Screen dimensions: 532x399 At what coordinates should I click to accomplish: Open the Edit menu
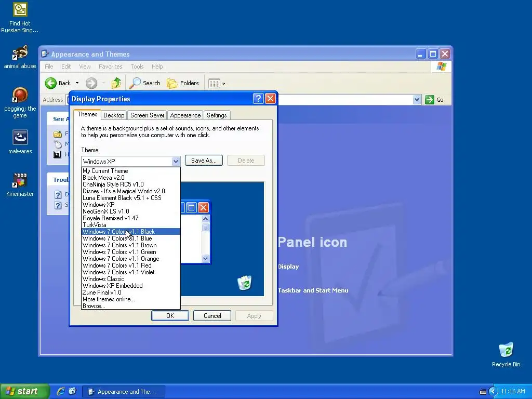pyautogui.click(x=66, y=66)
